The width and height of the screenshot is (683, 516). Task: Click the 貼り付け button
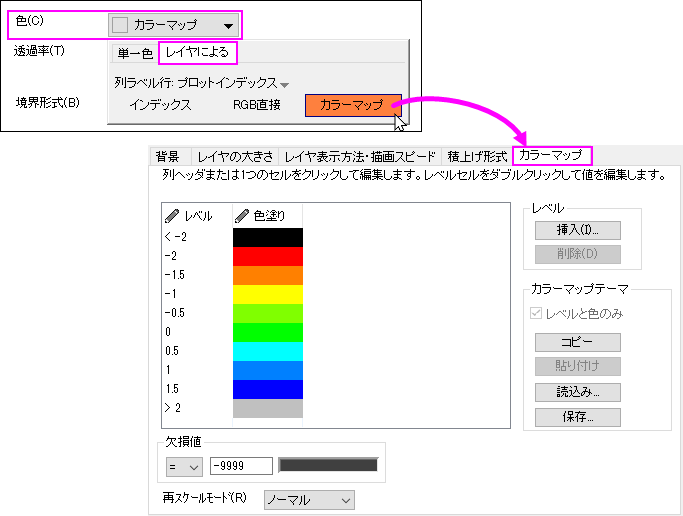[x=578, y=367]
